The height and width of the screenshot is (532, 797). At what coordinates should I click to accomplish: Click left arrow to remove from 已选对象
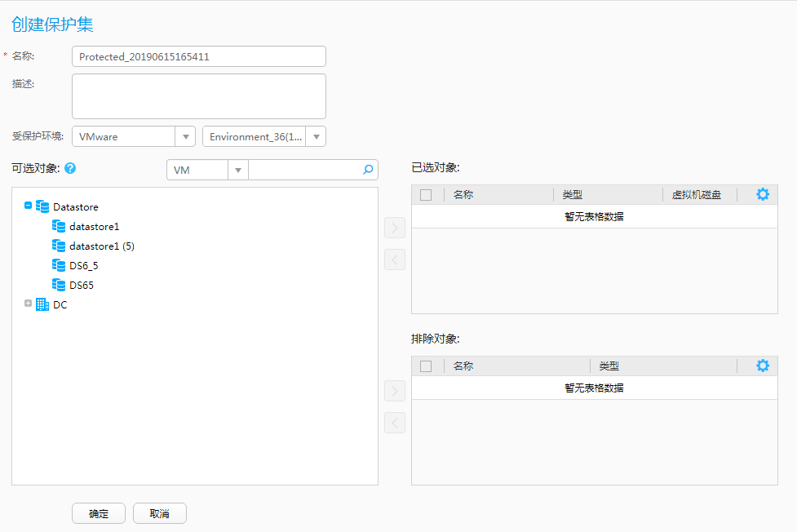tap(395, 259)
